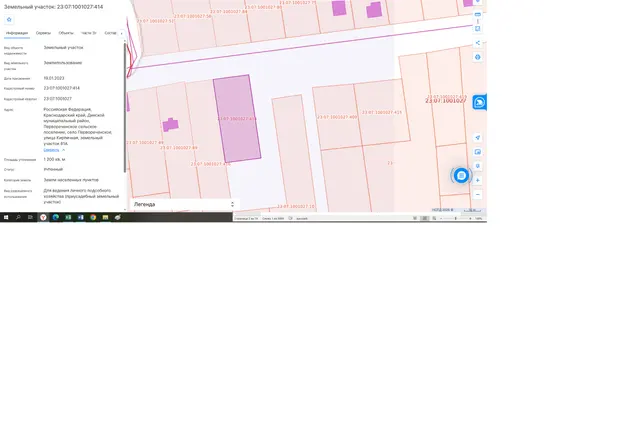Zoom in the map with plus button
Screen dimensions: 640x430
(x=478, y=180)
